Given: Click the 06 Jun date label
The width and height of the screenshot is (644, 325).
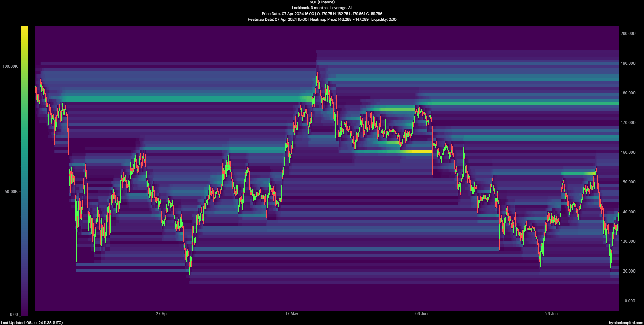Looking at the screenshot, I should pyautogui.click(x=421, y=314).
